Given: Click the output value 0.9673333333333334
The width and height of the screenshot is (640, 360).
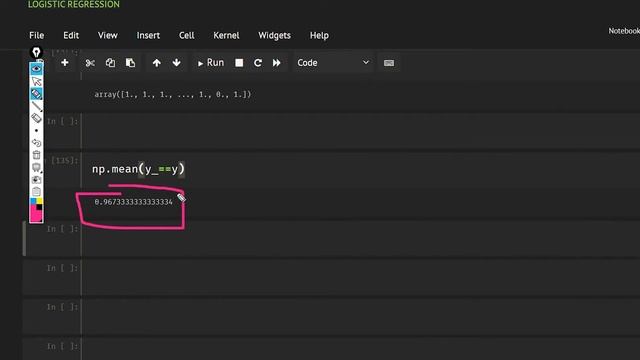Looking at the screenshot, I should (133, 202).
